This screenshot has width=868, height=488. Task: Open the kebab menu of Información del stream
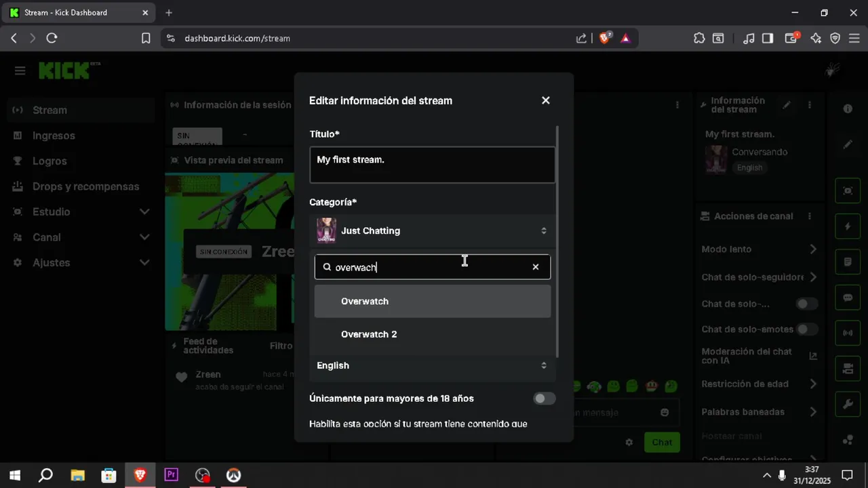click(x=810, y=105)
